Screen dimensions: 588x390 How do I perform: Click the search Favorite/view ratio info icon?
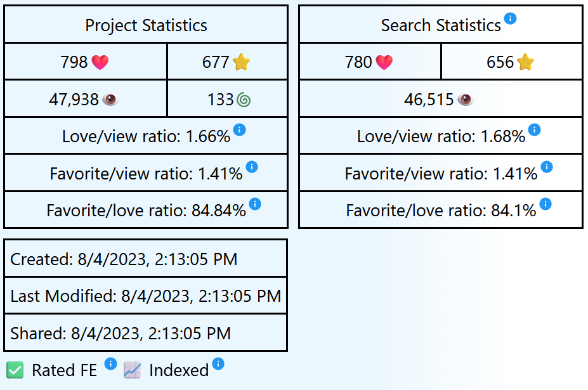click(547, 167)
